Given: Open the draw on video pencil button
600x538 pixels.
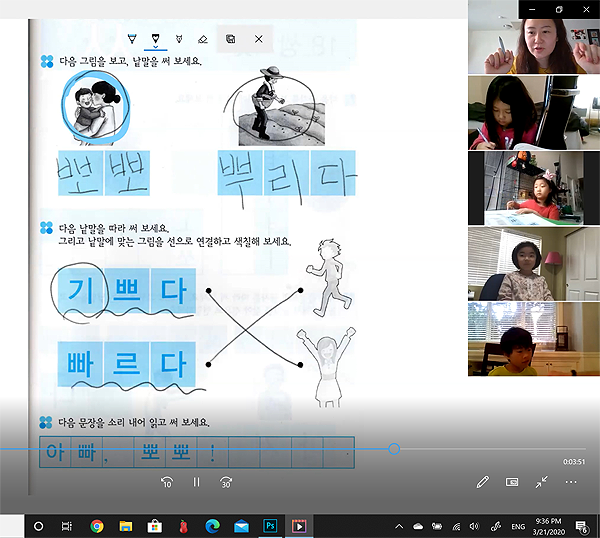Looking at the screenshot, I should tap(483, 482).
